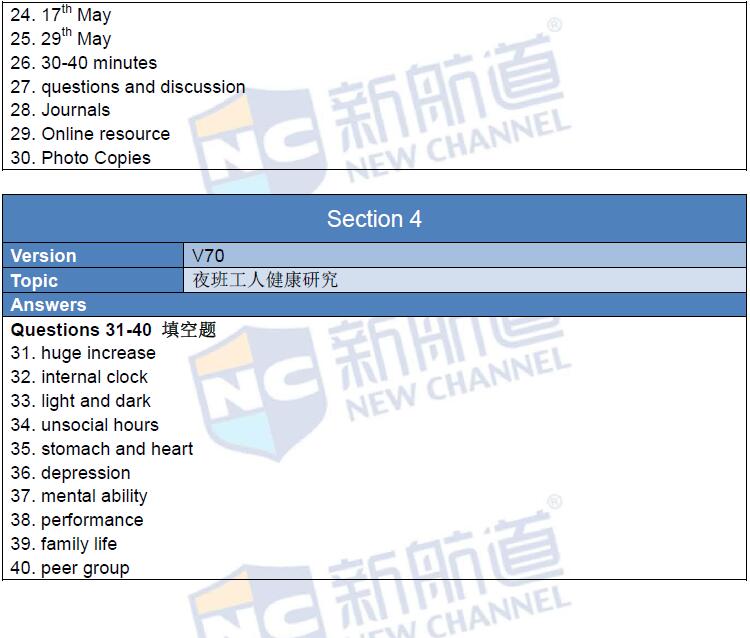Select answer 38 performance

(77, 520)
